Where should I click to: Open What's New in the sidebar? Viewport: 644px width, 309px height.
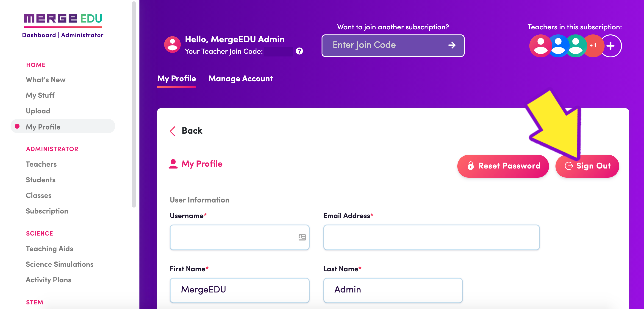(45, 80)
